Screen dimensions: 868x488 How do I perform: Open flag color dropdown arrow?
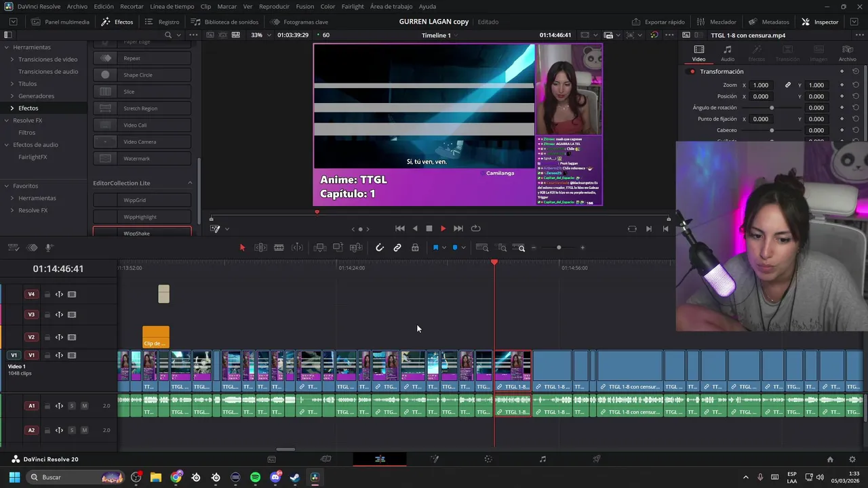444,248
